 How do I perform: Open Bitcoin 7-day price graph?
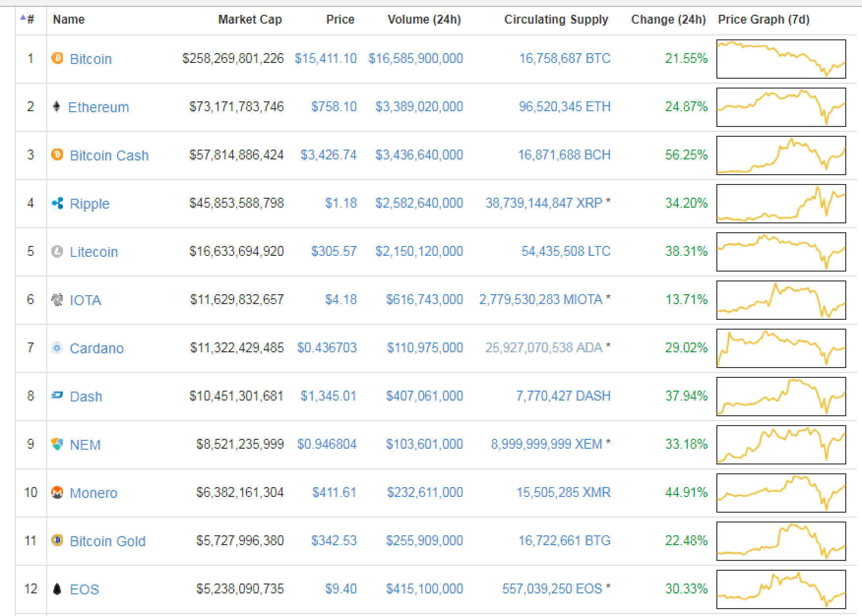781,59
